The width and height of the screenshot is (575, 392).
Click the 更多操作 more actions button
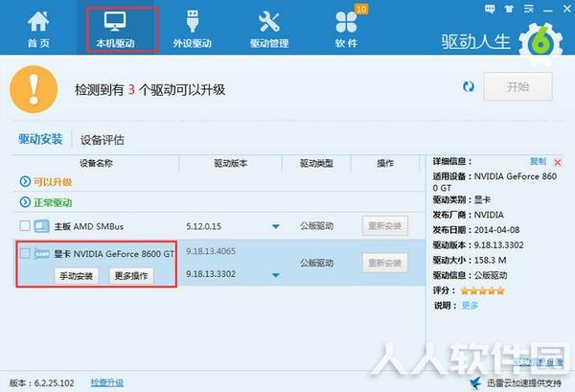click(x=131, y=276)
